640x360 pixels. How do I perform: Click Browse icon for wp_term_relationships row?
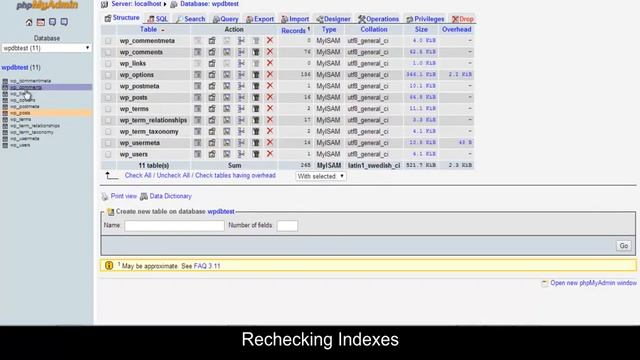tap(198, 120)
